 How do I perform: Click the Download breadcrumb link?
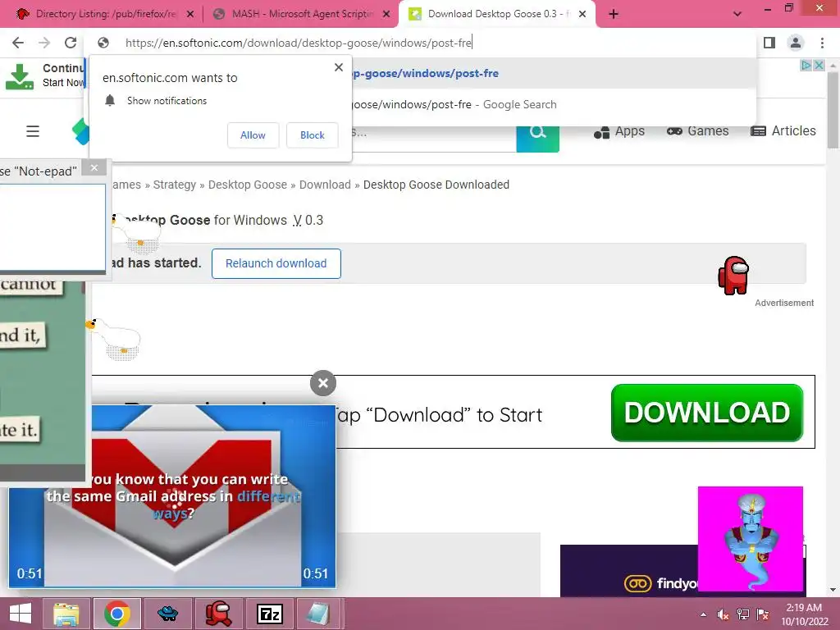(325, 185)
